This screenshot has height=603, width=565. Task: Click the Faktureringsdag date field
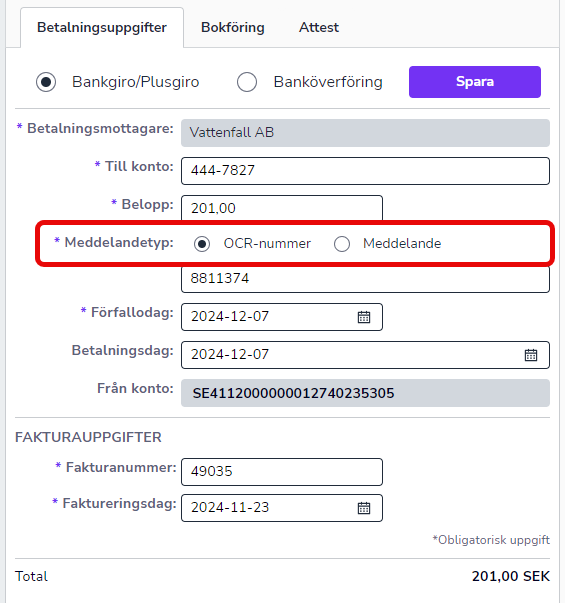(282, 508)
